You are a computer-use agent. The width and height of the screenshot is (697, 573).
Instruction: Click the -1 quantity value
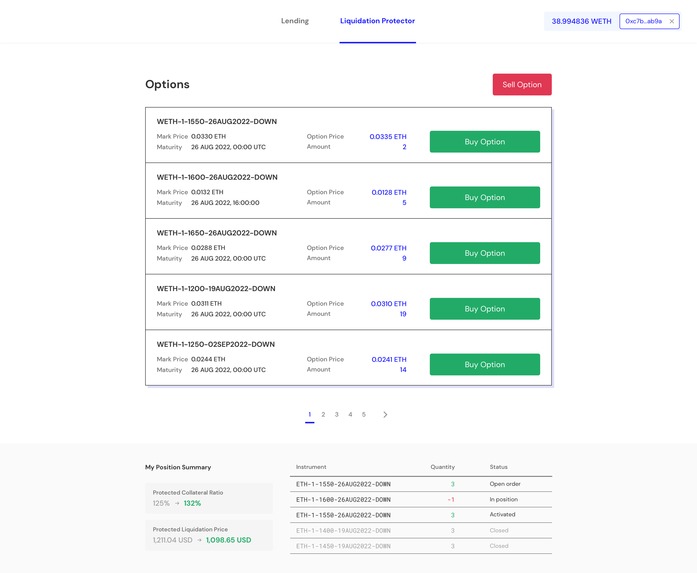point(451,500)
